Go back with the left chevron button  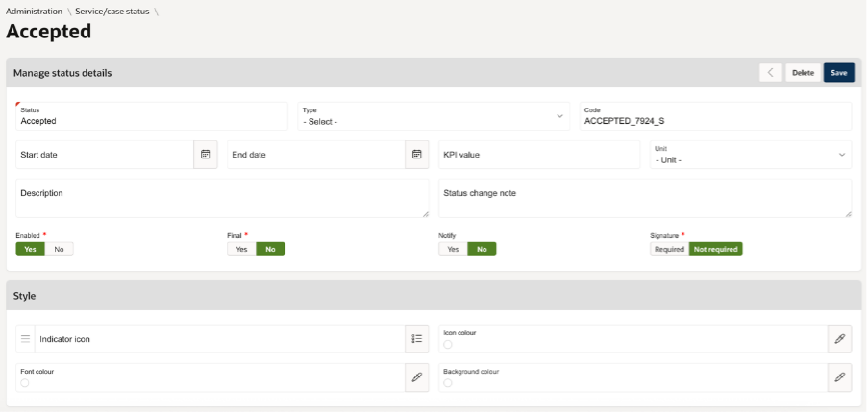pos(770,73)
